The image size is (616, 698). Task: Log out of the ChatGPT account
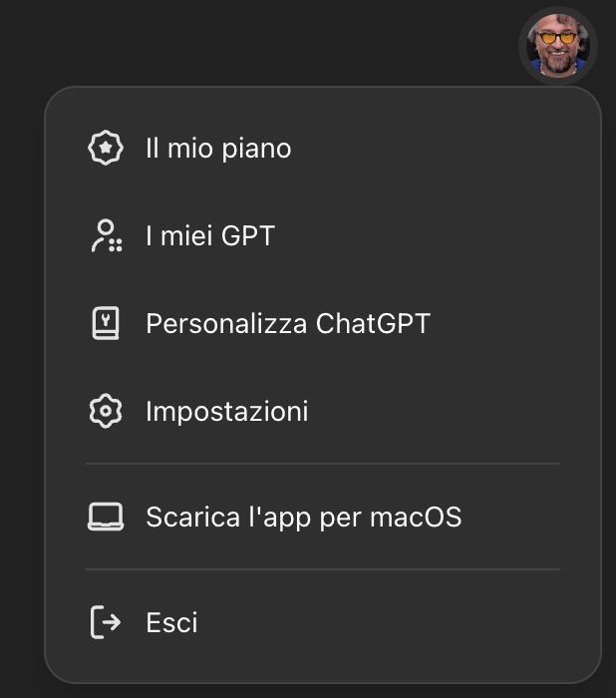point(172,622)
